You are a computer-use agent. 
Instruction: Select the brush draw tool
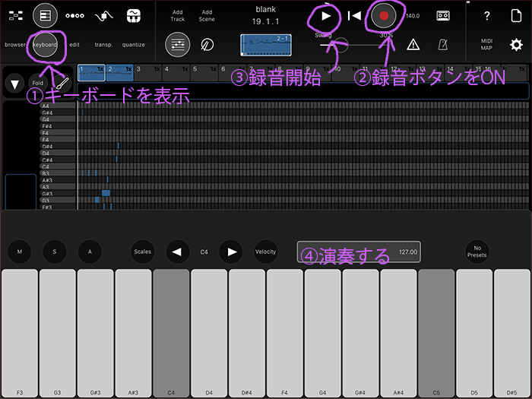pos(62,84)
